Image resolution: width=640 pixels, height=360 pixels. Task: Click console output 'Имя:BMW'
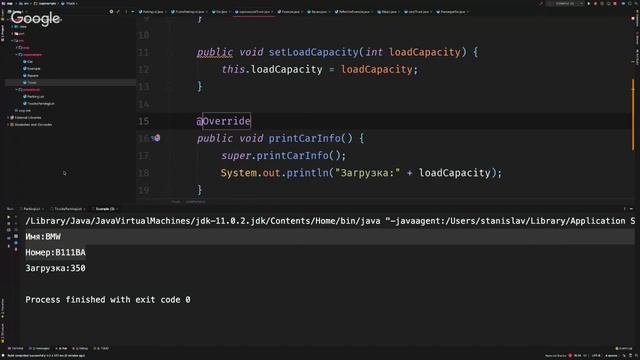point(43,237)
